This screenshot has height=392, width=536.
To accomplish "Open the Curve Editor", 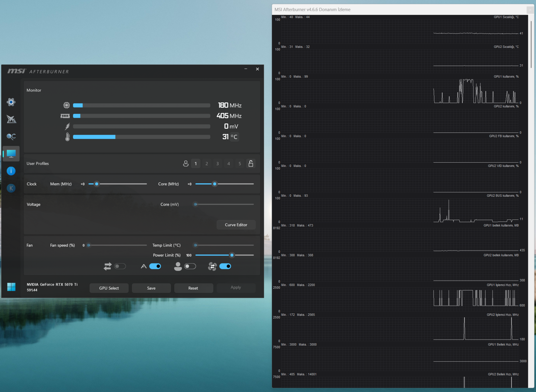I will coord(236,225).
